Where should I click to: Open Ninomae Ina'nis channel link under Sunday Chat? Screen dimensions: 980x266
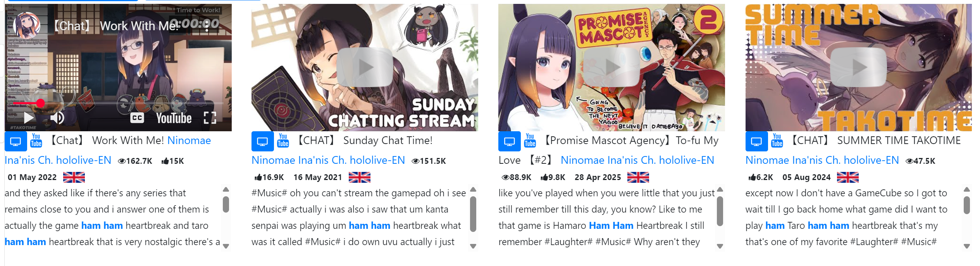(328, 160)
